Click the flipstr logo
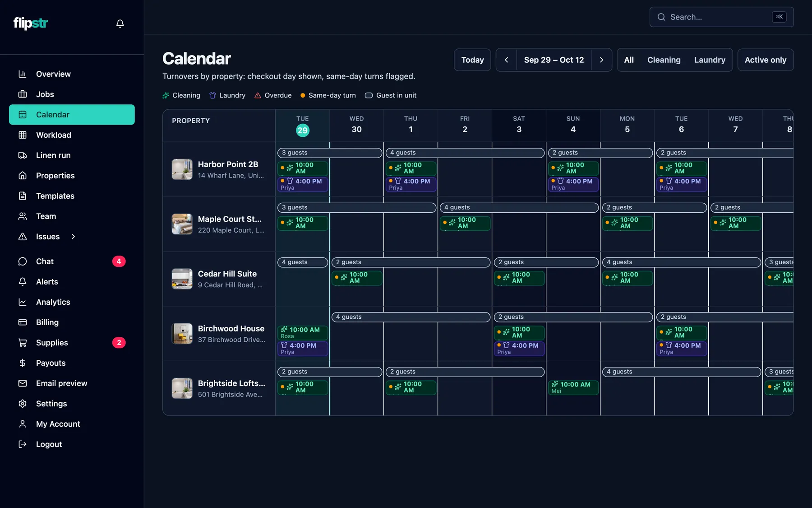Screen dimensions: 812x508 (31, 23)
